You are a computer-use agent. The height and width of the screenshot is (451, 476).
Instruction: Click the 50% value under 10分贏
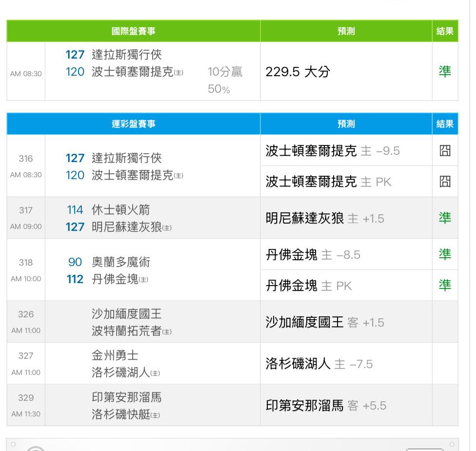click(x=219, y=89)
